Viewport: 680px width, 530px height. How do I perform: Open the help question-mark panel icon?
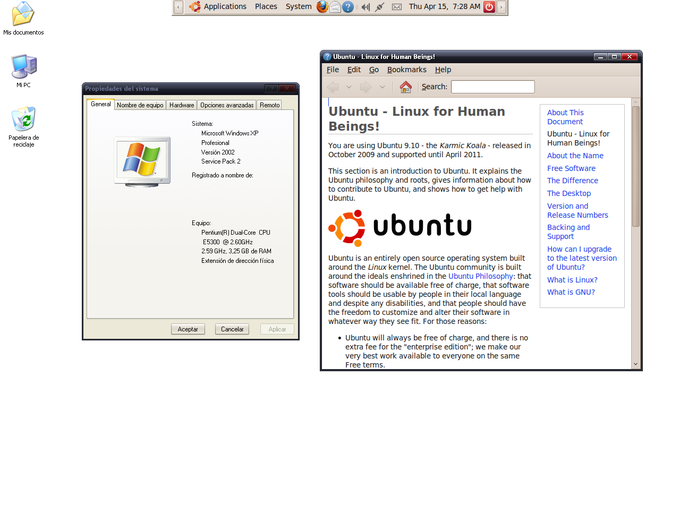click(x=348, y=7)
